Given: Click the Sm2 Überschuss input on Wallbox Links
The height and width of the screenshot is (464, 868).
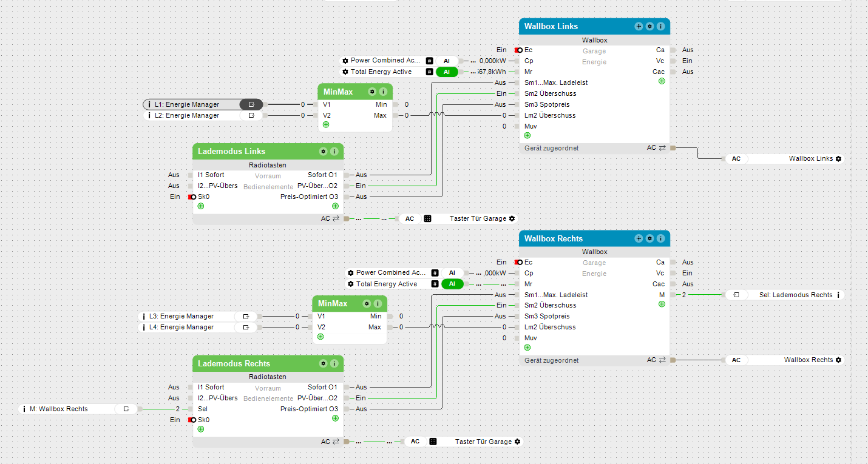Looking at the screenshot, I should [x=551, y=93].
